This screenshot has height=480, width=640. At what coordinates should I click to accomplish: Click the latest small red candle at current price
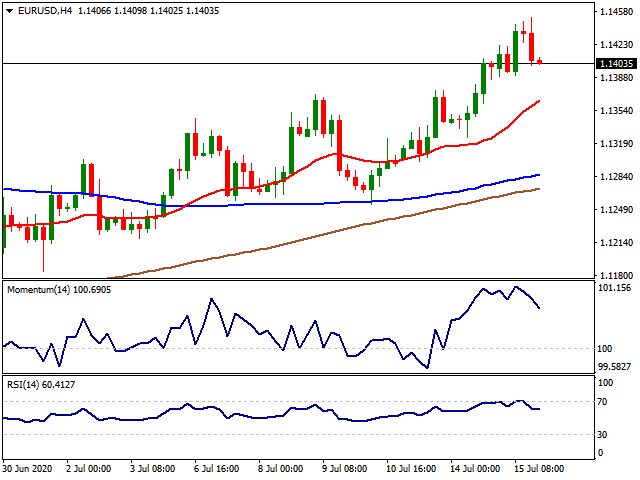(x=540, y=61)
